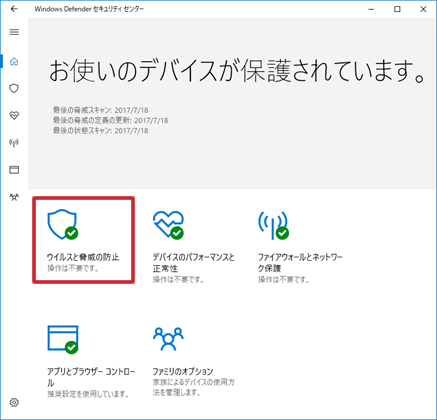Click 最後の状態スキャン: 2017/7/18 text
The height and width of the screenshot is (420, 437).
pos(100,131)
